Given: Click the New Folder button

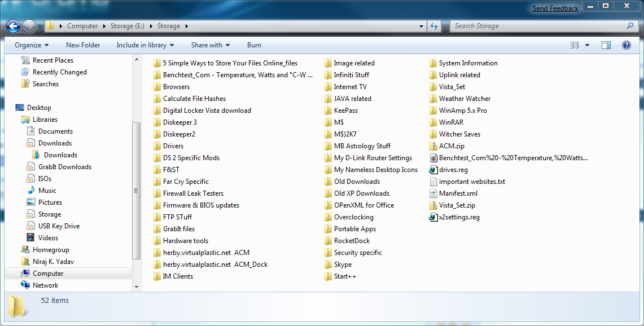Looking at the screenshot, I should coord(83,45).
